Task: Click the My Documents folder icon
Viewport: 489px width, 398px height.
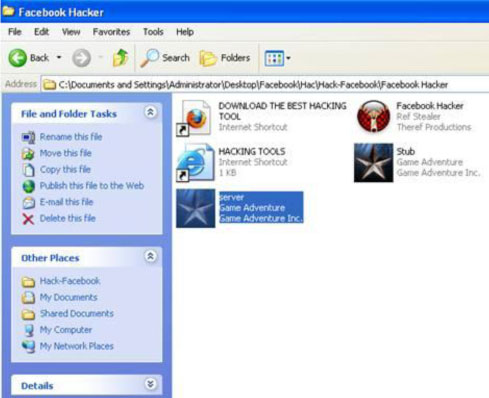Action: (x=28, y=298)
